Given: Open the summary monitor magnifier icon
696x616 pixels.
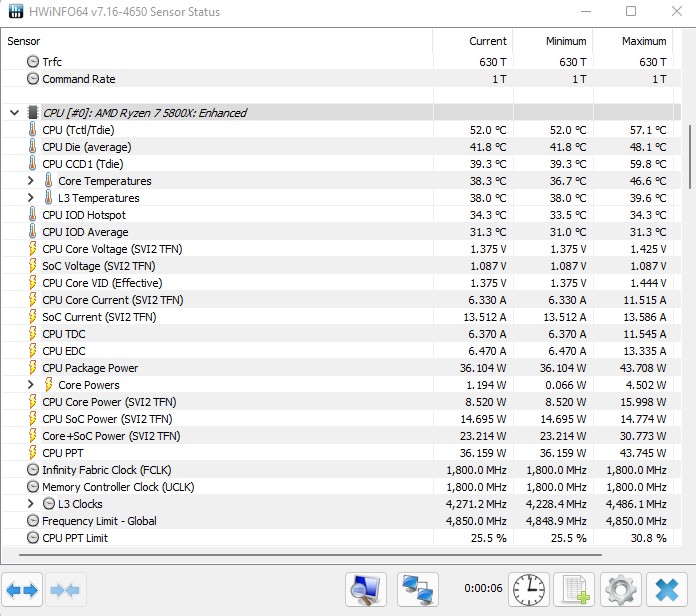Looking at the screenshot, I should 366,590.
